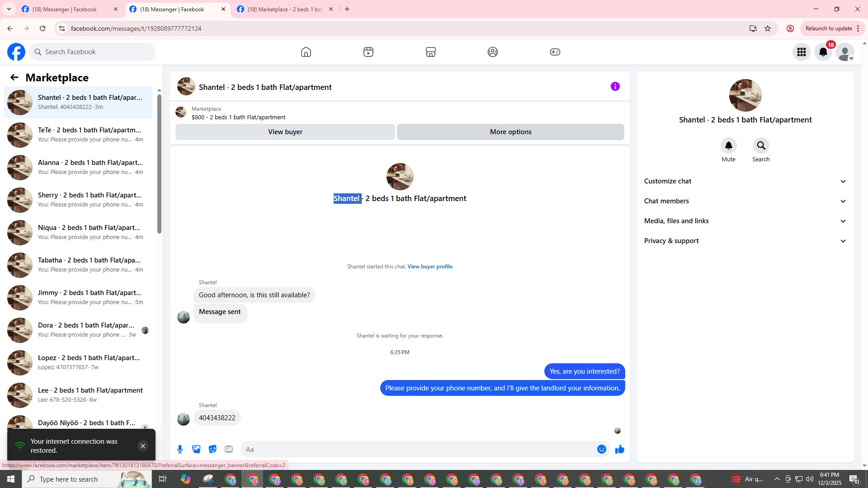Dismiss internet connection restored notice
This screenshot has width=868, height=488.
coord(143,446)
